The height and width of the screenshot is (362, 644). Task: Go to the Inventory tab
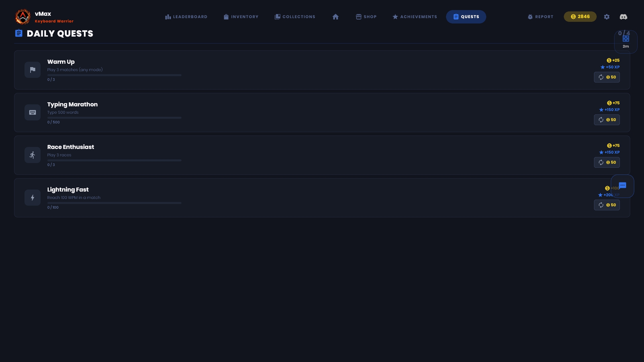[241, 17]
